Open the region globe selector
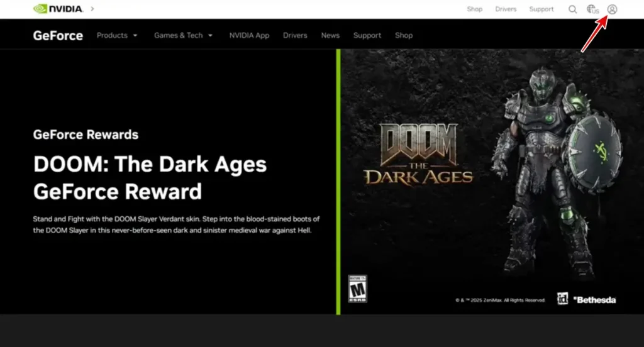Viewport: 644px width, 347px height. [x=592, y=9]
